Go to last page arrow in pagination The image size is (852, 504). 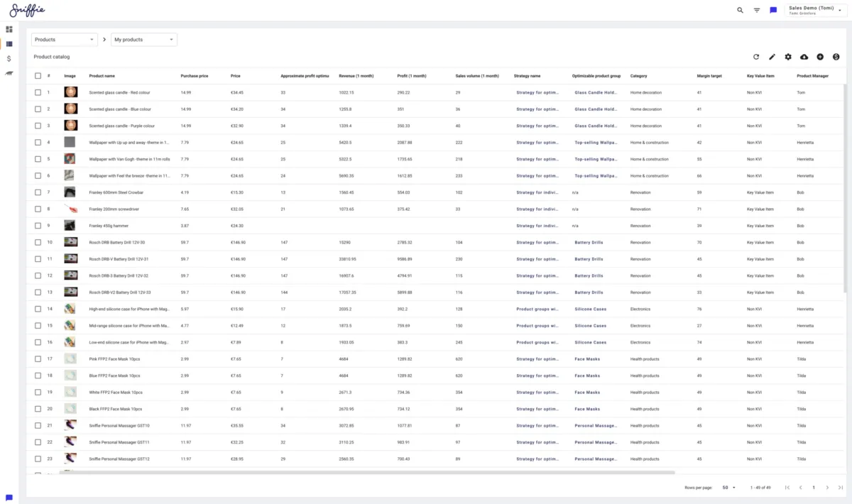[x=841, y=488]
